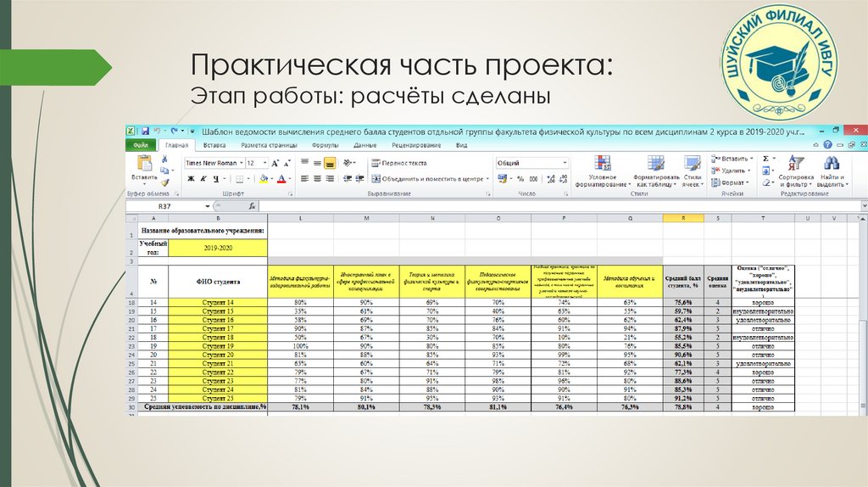Switch to the Формулы tab
Viewport: 868px width, 487px height.
(325, 145)
